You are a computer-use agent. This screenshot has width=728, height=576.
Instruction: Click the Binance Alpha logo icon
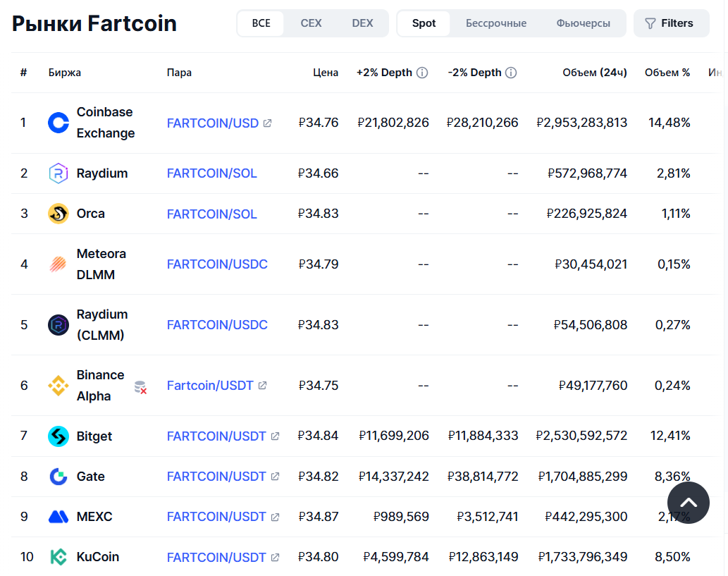pyautogui.click(x=58, y=386)
